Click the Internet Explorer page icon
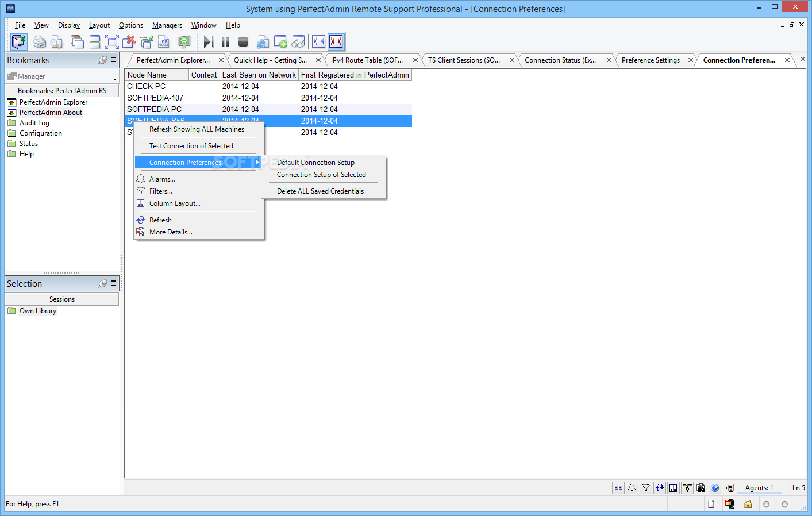The image size is (812, 516). (x=263, y=42)
